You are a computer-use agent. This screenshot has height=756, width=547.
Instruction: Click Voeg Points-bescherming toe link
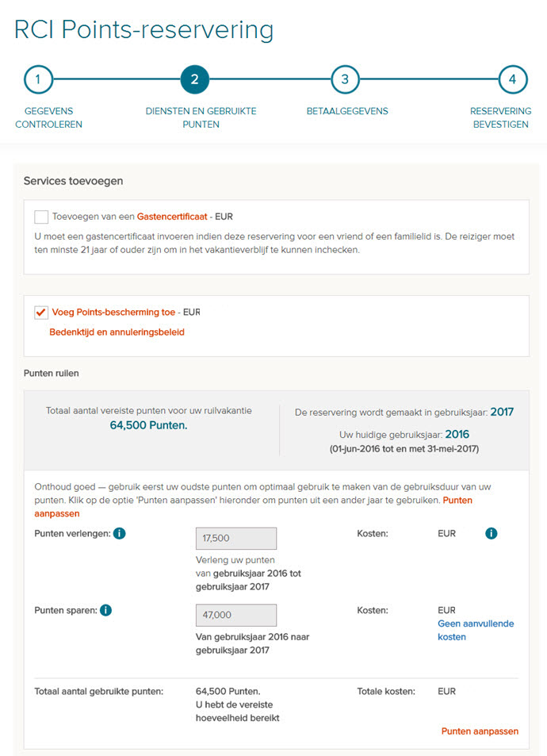tap(113, 313)
